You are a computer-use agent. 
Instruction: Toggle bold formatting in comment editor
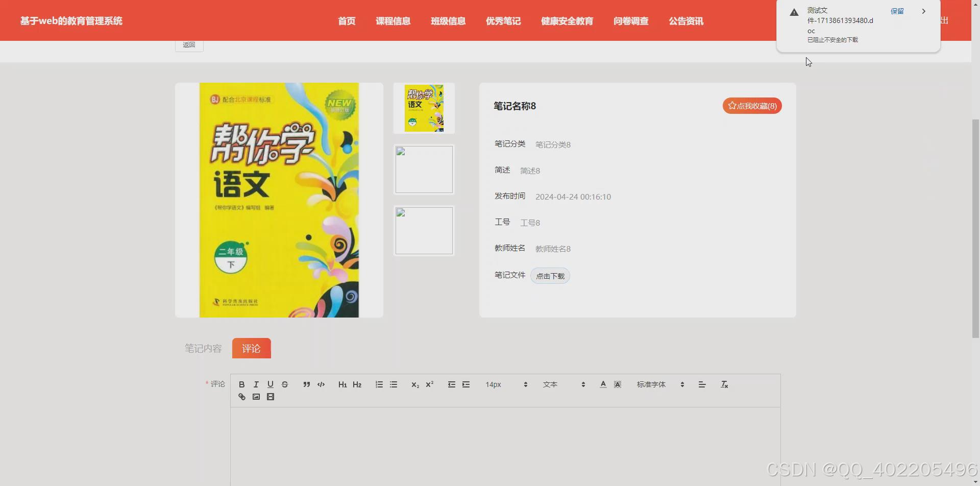tap(242, 384)
